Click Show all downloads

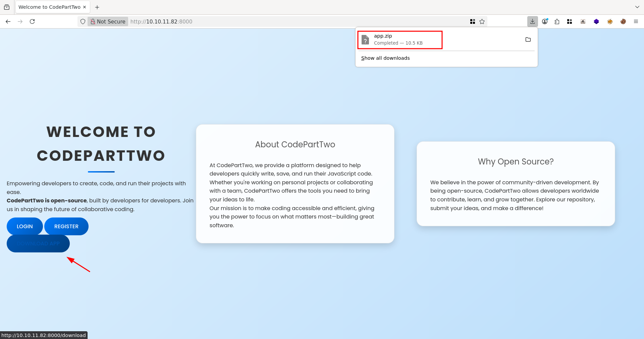coord(385,58)
